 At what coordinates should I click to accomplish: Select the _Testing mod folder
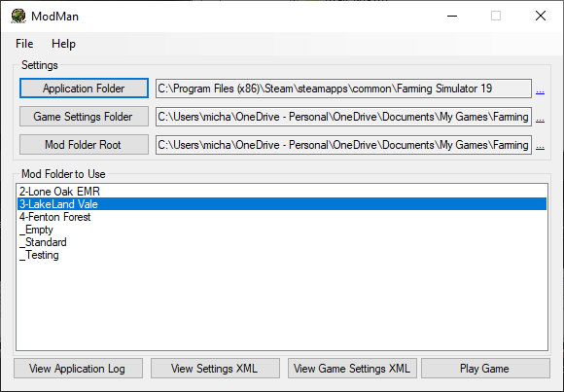[x=282, y=255]
